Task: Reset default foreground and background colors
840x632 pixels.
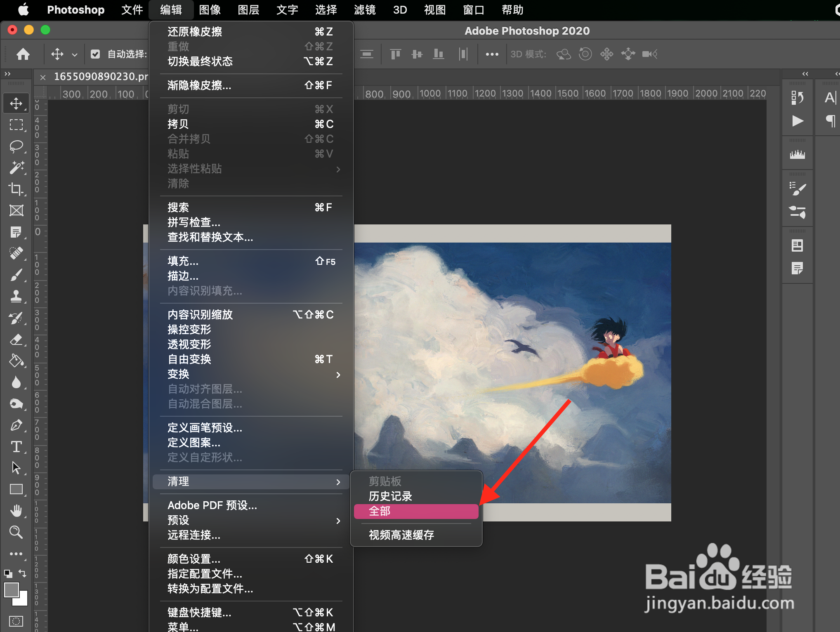Action: (8, 573)
